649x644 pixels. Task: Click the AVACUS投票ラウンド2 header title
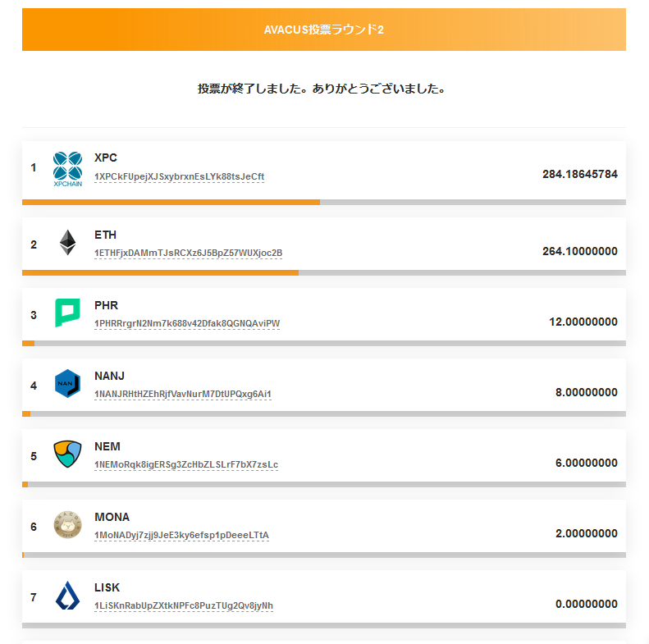pos(324,30)
